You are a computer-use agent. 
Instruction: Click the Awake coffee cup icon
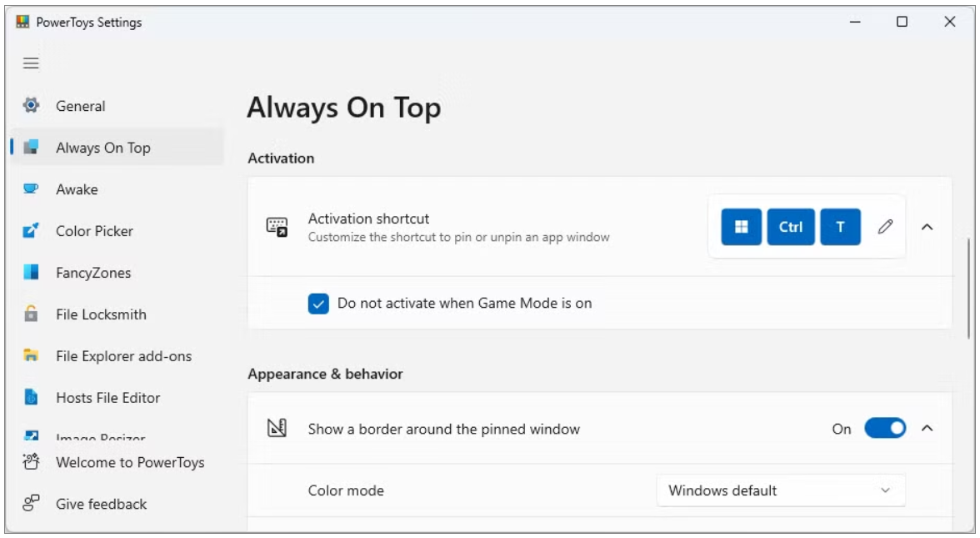pos(31,189)
